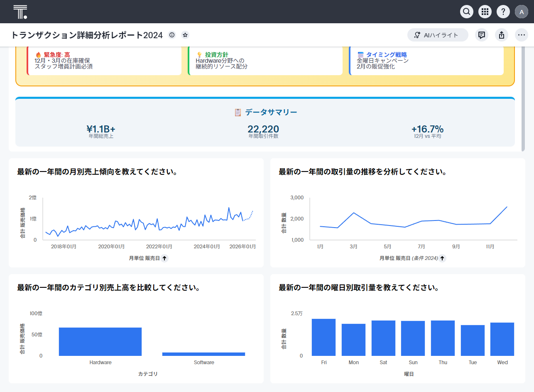Click chart title 最新の一年間のカテゴリ別売上高を比較してください。
Viewport: 534px width, 392px height.
tap(109, 287)
